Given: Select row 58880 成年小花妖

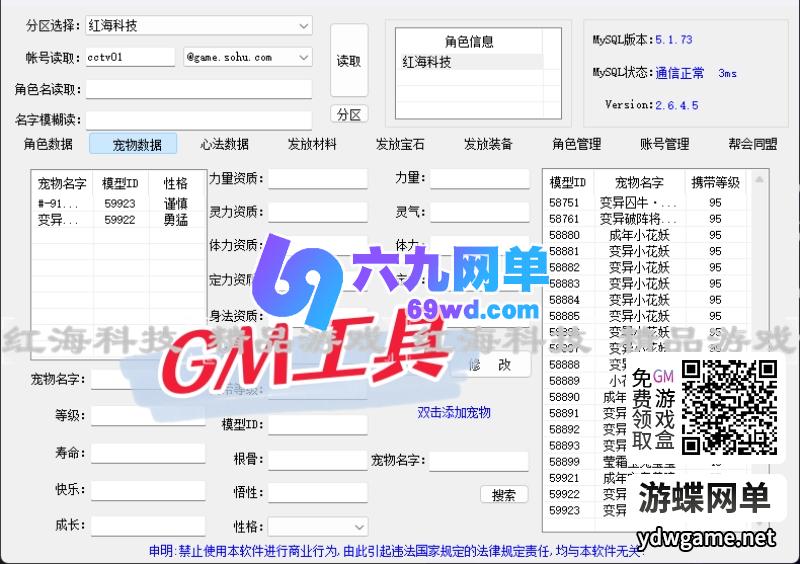Looking at the screenshot, I should pyautogui.click(x=645, y=235).
